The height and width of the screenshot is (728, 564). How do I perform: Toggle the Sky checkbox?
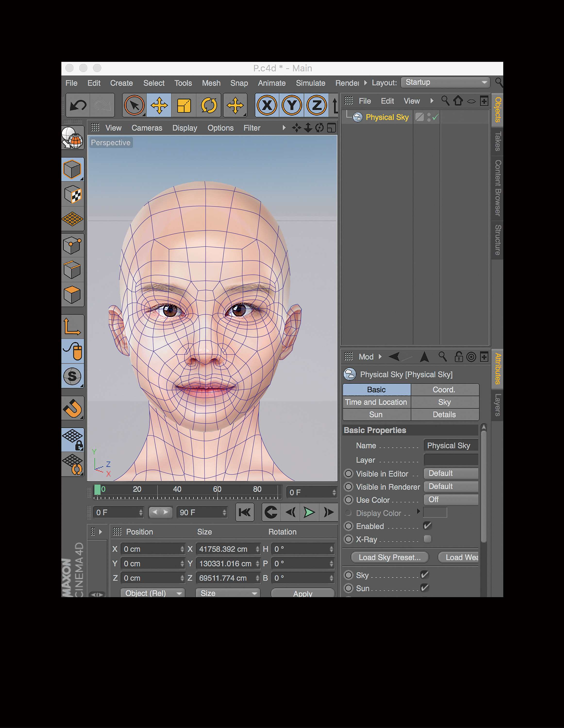pos(425,574)
